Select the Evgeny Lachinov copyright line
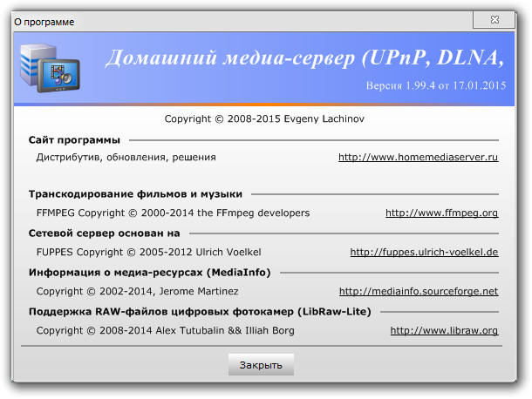 pyautogui.click(x=265, y=118)
